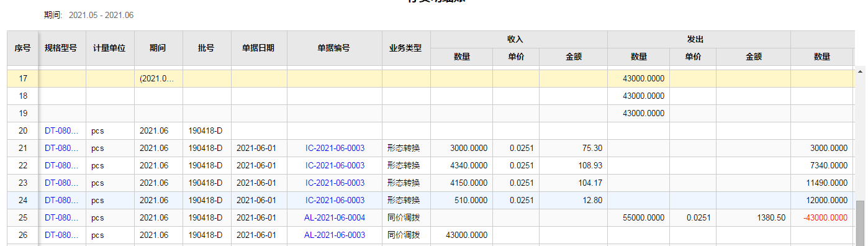The width and height of the screenshot is (868, 246).
Task: Open document AL-2021-06-0004
Action: click(x=335, y=218)
